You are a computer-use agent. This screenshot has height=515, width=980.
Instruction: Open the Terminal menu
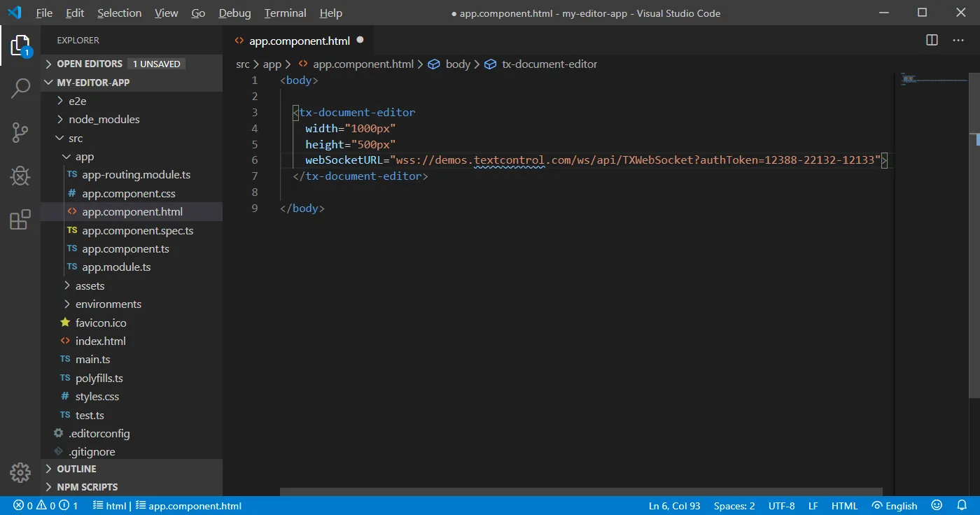coord(284,13)
